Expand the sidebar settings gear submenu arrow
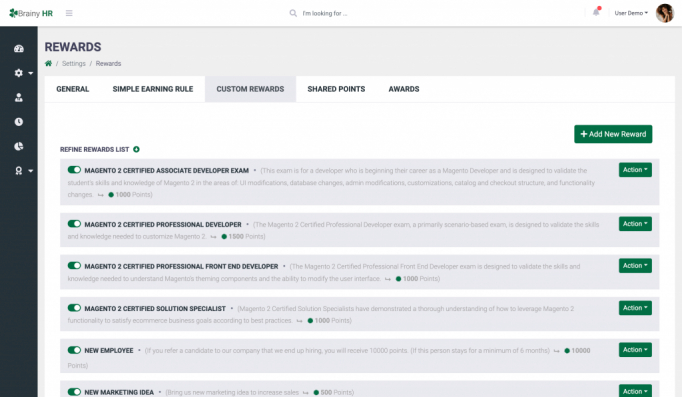This screenshot has width=682, height=397. [x=30, y=73]
